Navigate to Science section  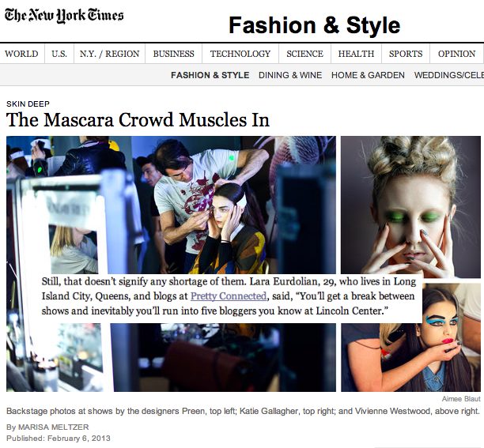pos(304,55)
